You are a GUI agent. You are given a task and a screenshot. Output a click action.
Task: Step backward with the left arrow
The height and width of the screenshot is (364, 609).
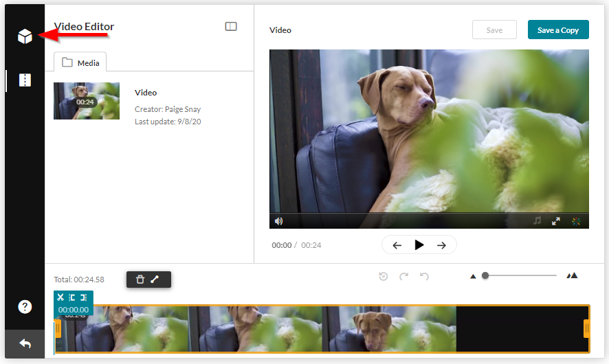point(397,245)
